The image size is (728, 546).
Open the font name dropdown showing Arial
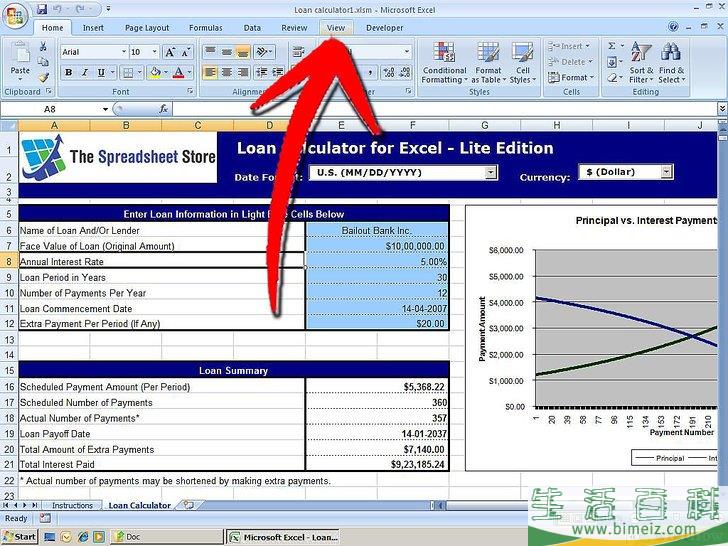[x=124, y=52]
